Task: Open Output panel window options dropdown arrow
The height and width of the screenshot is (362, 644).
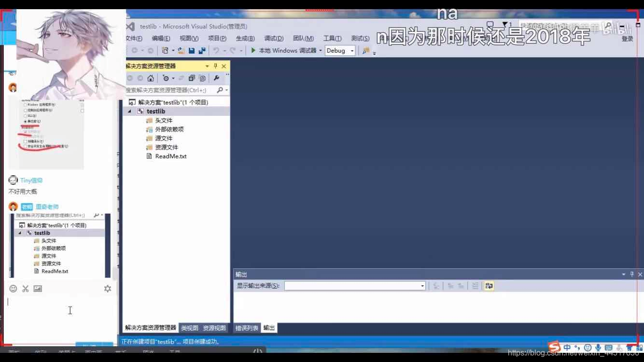Action: 623,274
